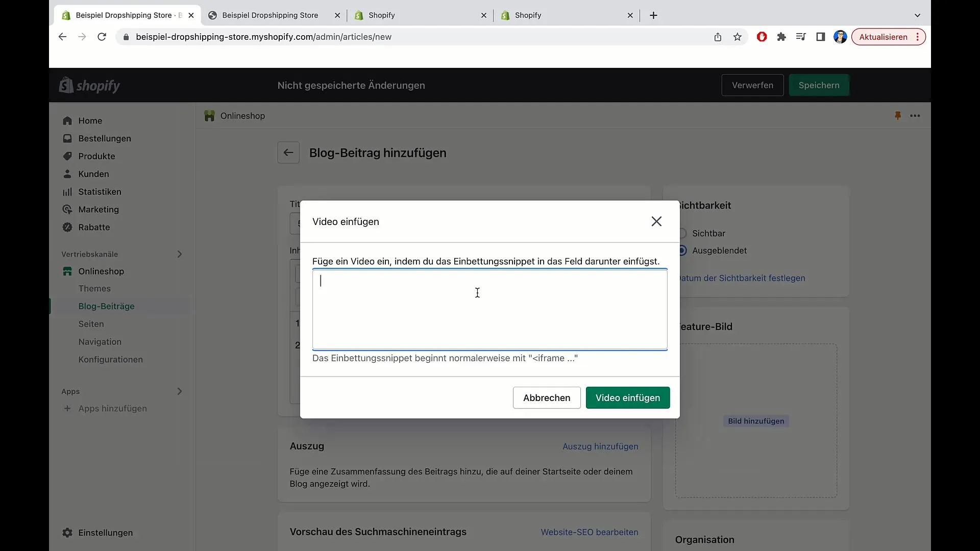Click the Statistiken statistics icon
Screen dimensions: 980x551
(x=67, y=191)
